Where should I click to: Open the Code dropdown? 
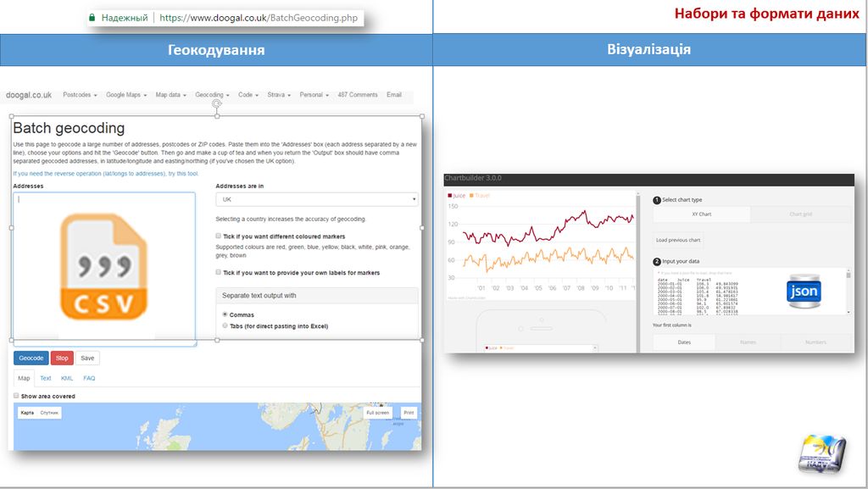[248, 95]
